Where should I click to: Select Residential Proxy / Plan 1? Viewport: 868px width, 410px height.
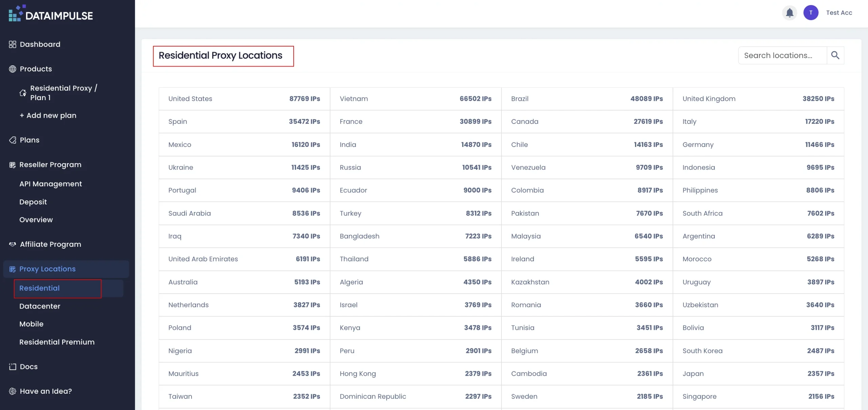click(63, 93)
